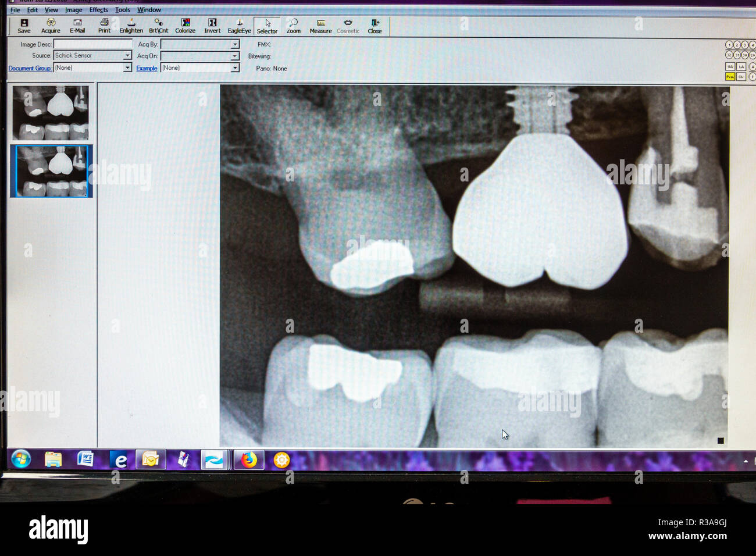Click the LA lower arch button
The height and width of the screenshot is (556, 756).
741,67
